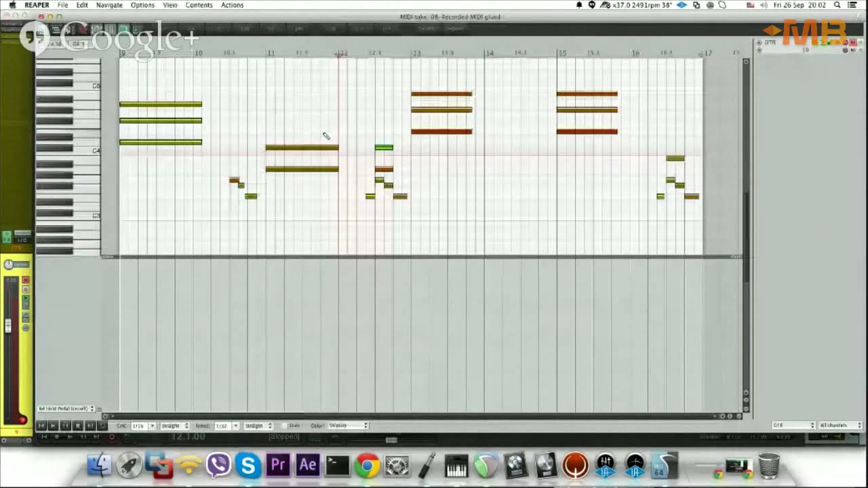Toggle repeat in MIDI editor transport
This screenshot has width=868, height=488.
[102, 426]
